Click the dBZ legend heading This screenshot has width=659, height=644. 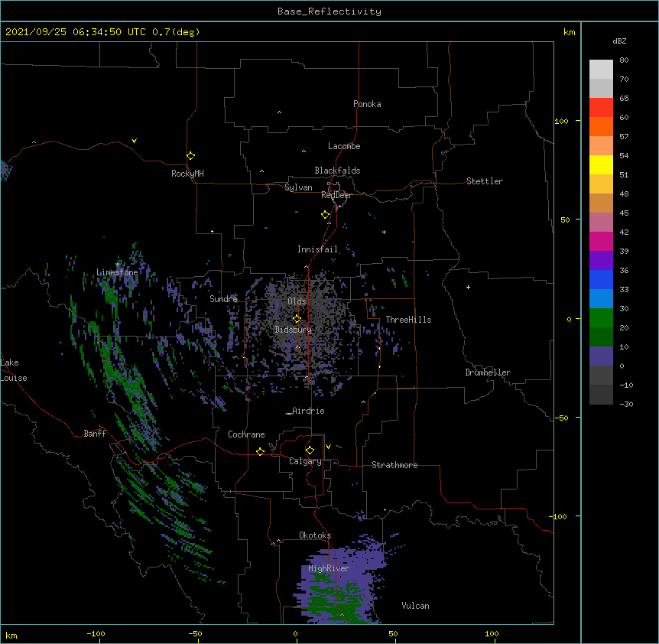click(x=619, y=41)
